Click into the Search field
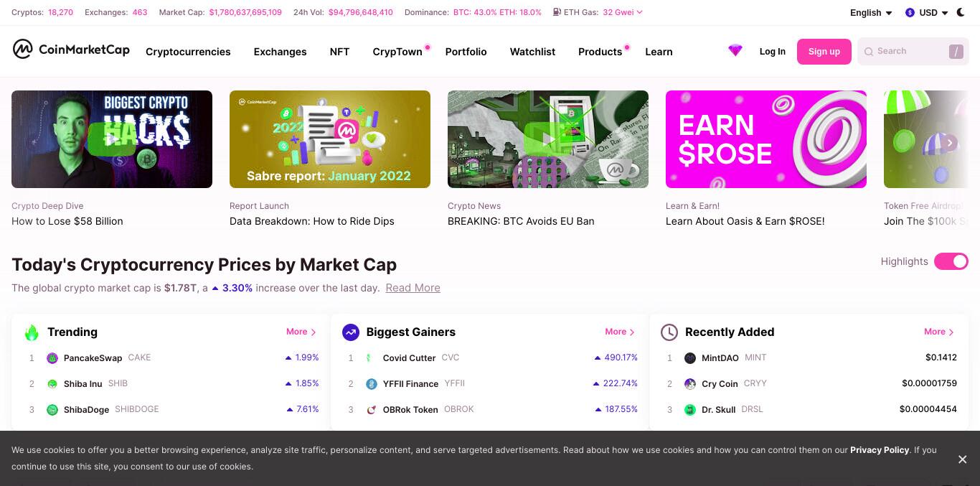This screenshot has height=486, width=980. click(913, 52)
